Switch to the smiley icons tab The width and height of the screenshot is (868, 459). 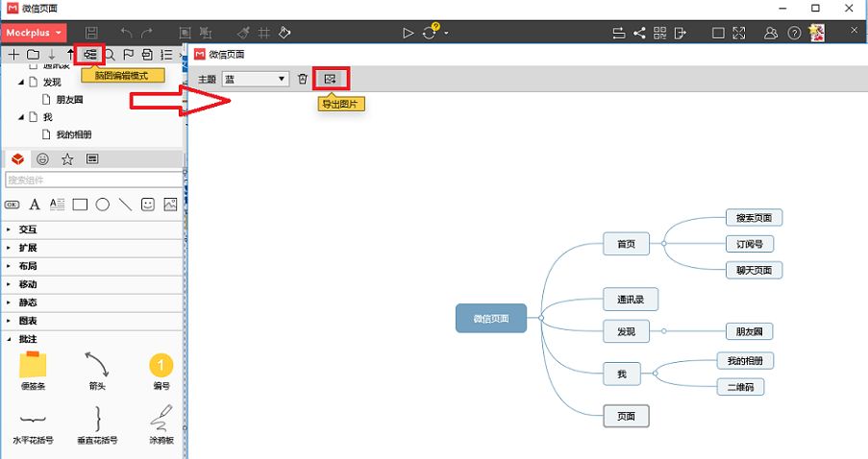pyautogui.click(x=42, y=159)
